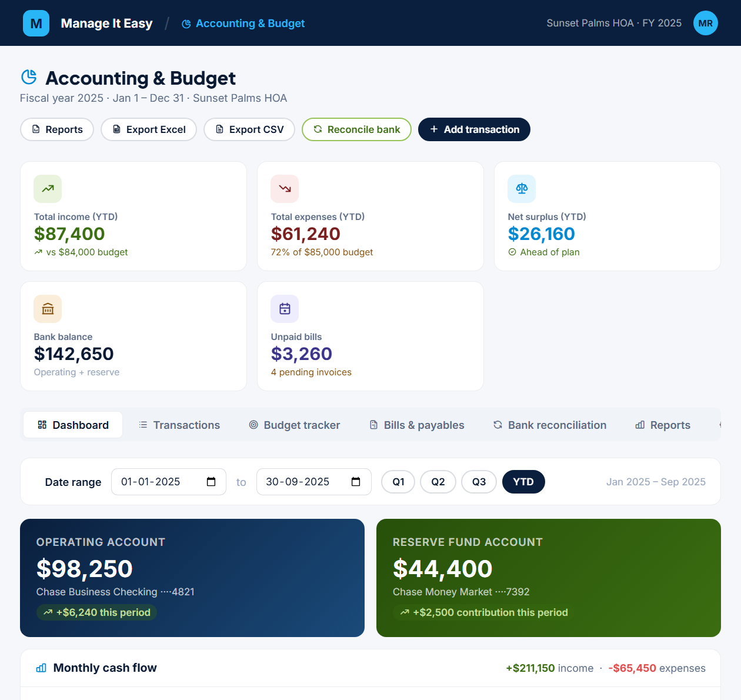Click the 4 pending invoices text
Image resolution: width=741 pixels, height=700 pixels.
[311, 372]
